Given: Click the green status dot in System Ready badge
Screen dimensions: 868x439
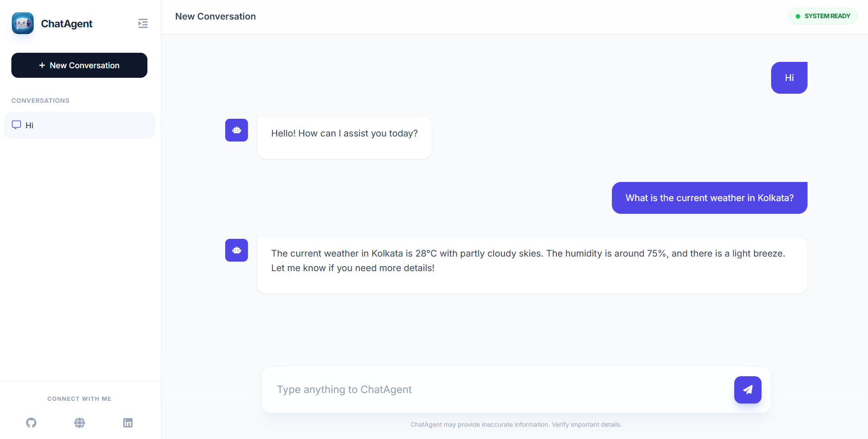Looking at the screenshot, I should click(798, 16).
